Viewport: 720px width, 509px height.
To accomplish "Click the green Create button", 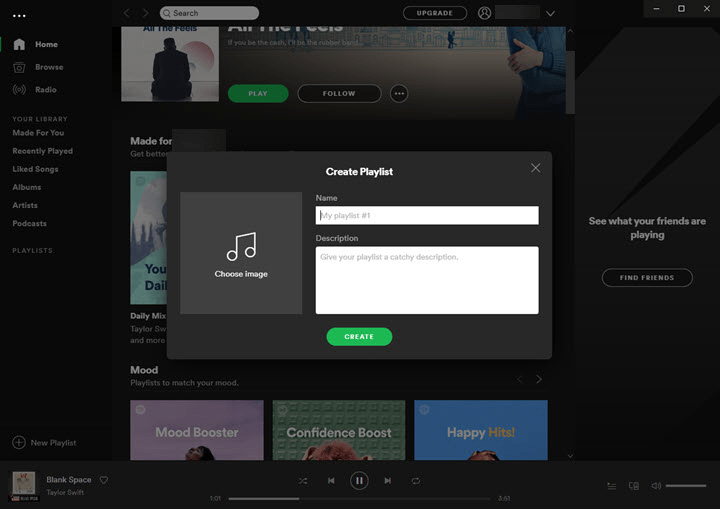I will tap(359, 337).
